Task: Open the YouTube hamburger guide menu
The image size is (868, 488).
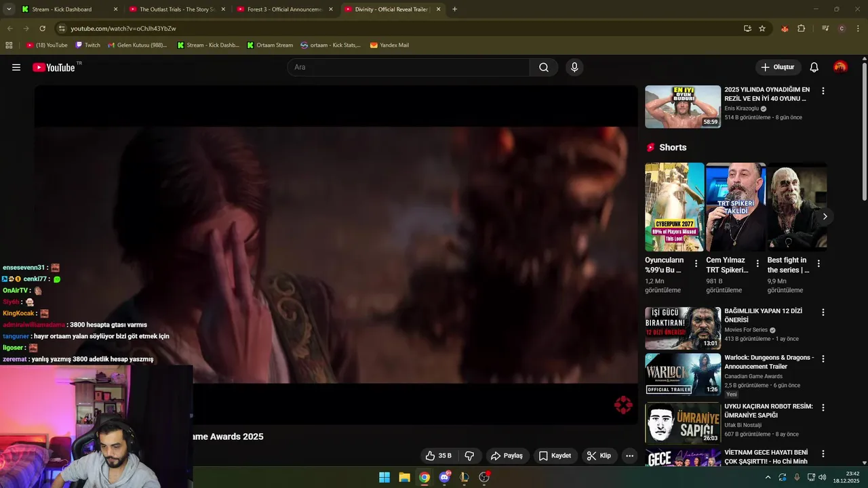Action: pos(16,67)
